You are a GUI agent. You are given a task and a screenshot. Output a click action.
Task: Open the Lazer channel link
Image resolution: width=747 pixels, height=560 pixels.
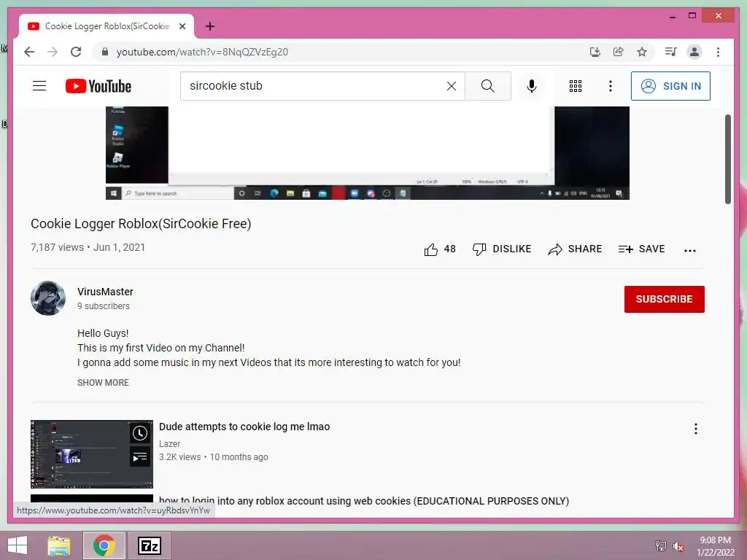(x=169, y=444)
